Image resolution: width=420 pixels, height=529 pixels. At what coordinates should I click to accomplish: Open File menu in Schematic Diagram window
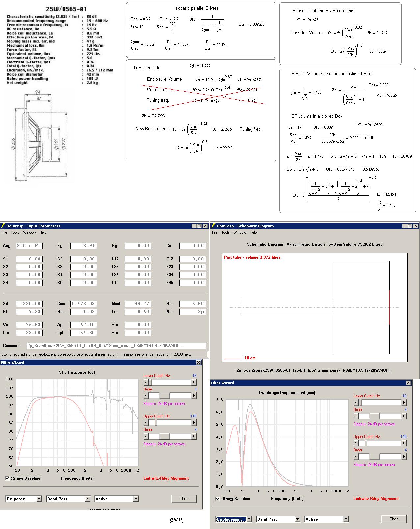(x=215, y=232)
